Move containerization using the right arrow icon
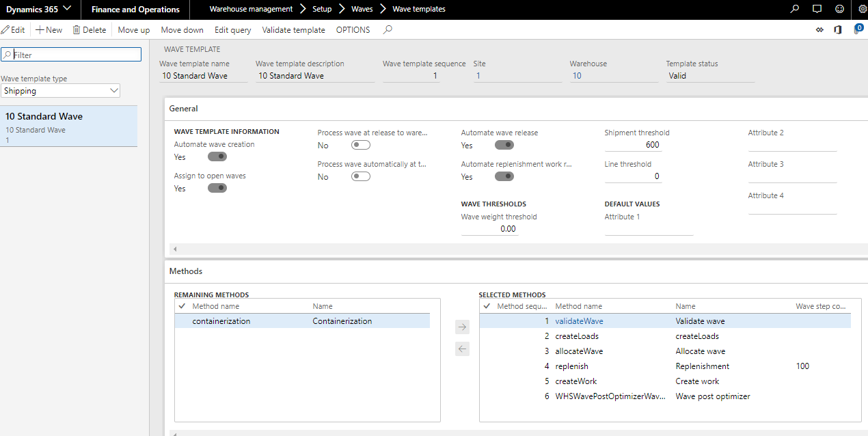868x436 pixels. [x=462, y=327]
